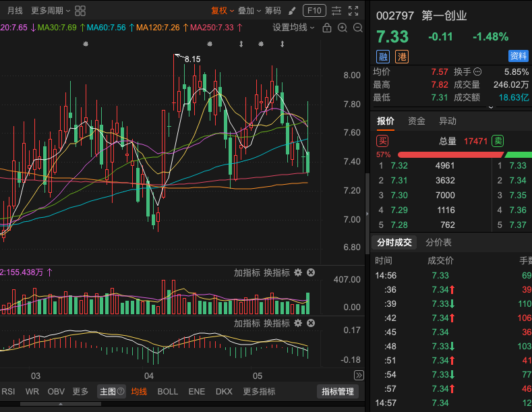Screen dimensions: 532x412
Task: Toggle fullscreen chart view
Action: 353,11
